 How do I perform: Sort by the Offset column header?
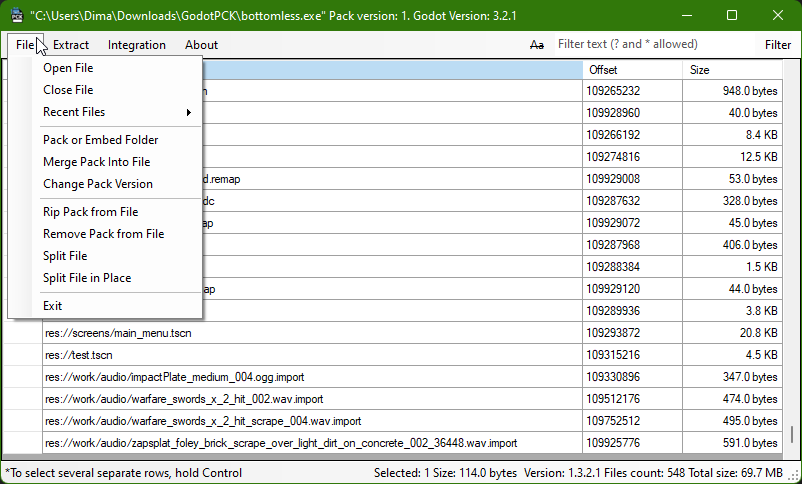point(632,70)
